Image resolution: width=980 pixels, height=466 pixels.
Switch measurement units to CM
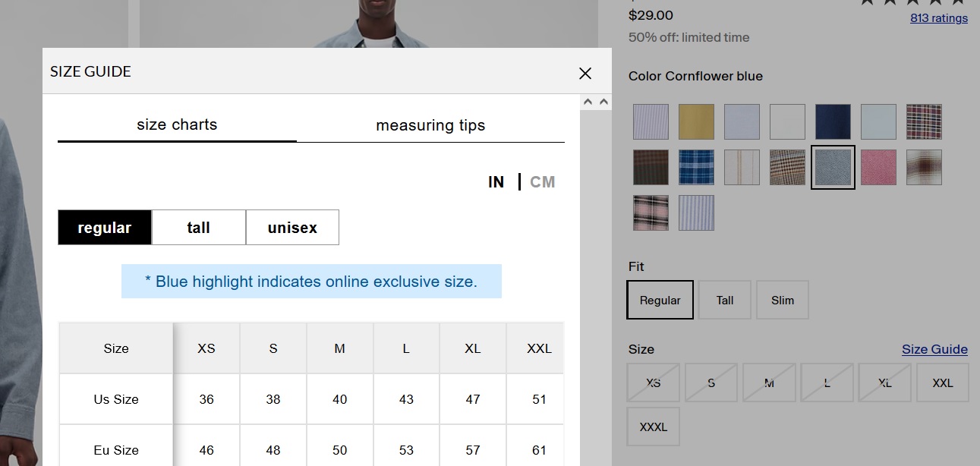point(543,182)
